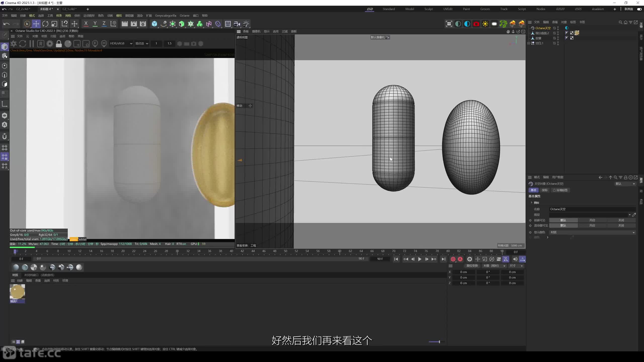Open render settings clapperboard gear icon

[x=143, y=24]
